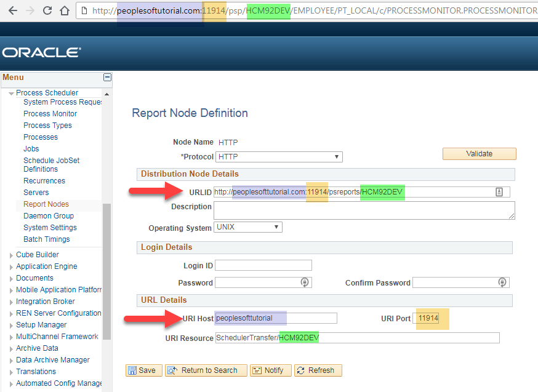Open the browser home page icon
Image resolution: width=538 pixels, height=392 pixels.
pyautogui.click(x=65, y=10)
